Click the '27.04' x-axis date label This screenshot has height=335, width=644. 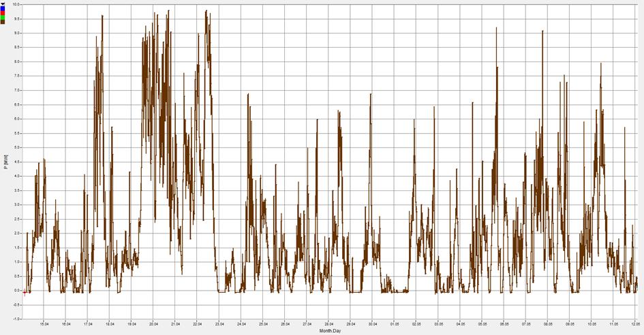pos(307,324)
